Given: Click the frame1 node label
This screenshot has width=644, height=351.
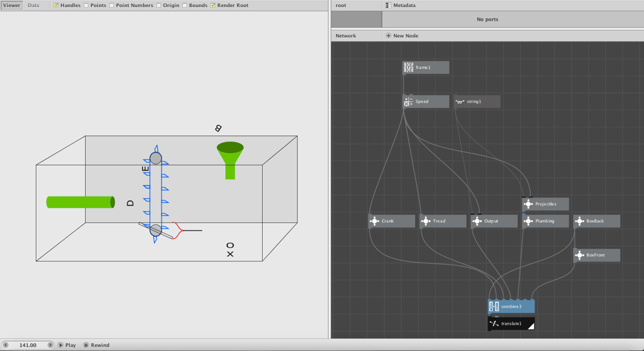Looking at the screenshot, I should click(x=422, y=68).
